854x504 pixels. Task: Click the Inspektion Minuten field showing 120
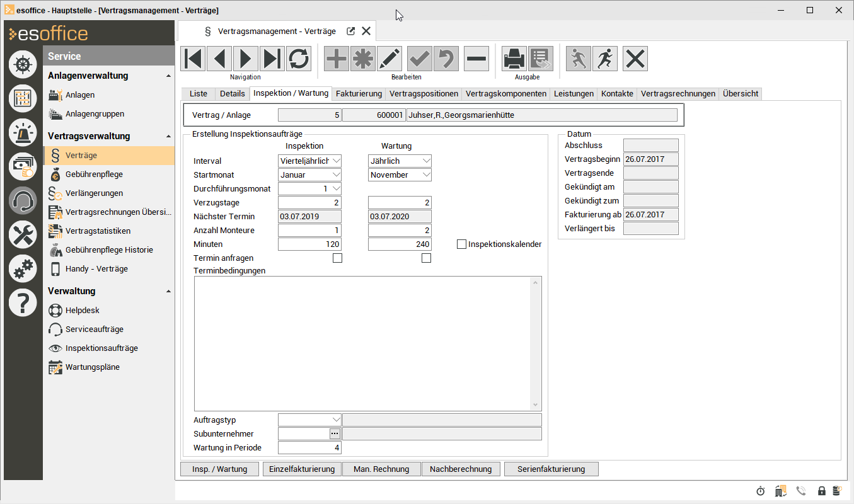pos(309,244)
